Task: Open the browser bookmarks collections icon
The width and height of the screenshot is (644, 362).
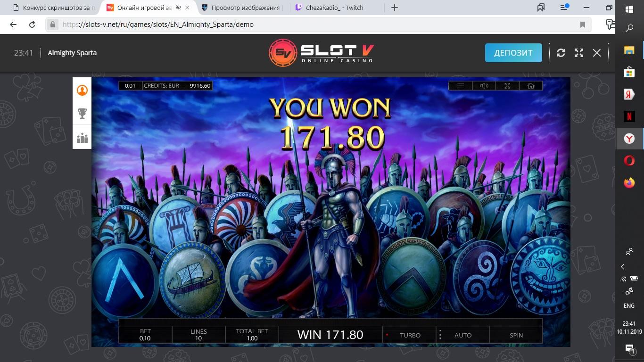Action: 541,8
